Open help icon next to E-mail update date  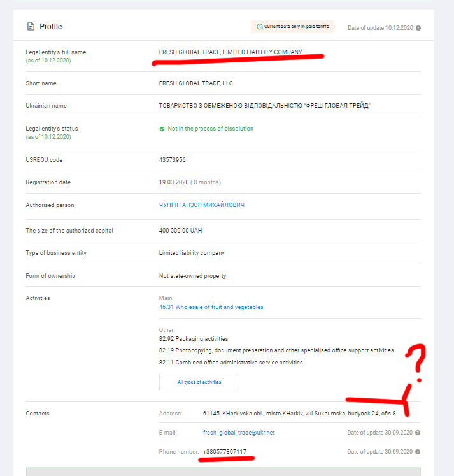tap(418, 433)
